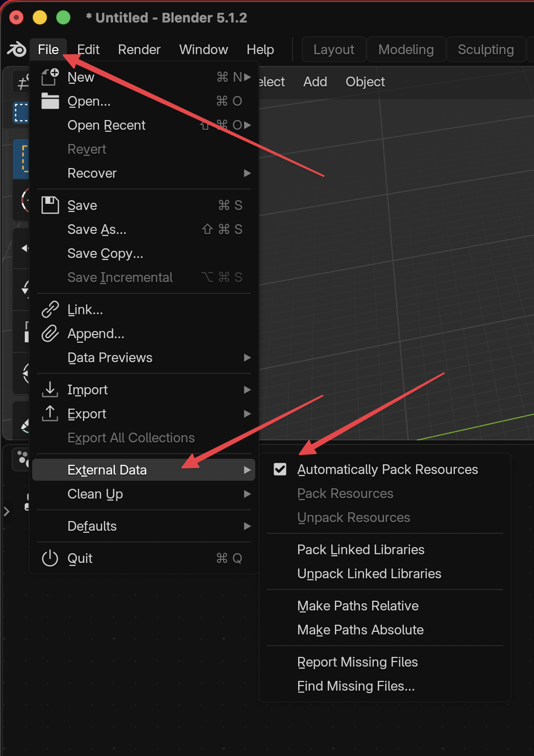The height and width of the screenshot is (756, 534).
Task: Click the Open... label
Action: pyautogui.click(x=89, y=102)
